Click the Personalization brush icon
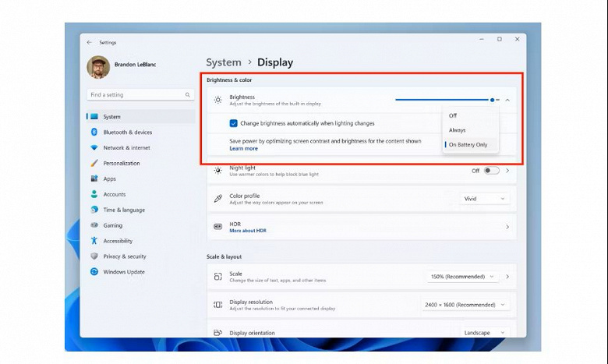The height and width of the screenshot is (364, 608). pos(94,163)
